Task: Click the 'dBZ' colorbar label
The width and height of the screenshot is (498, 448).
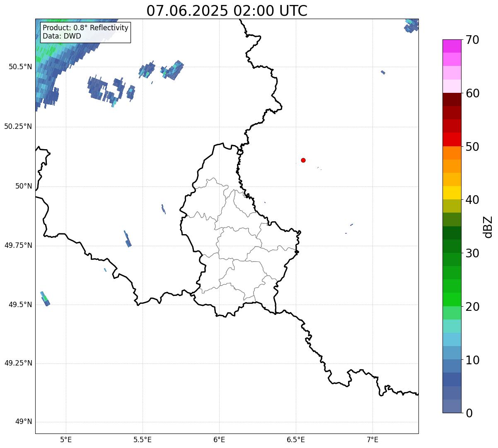Action: 488,226
